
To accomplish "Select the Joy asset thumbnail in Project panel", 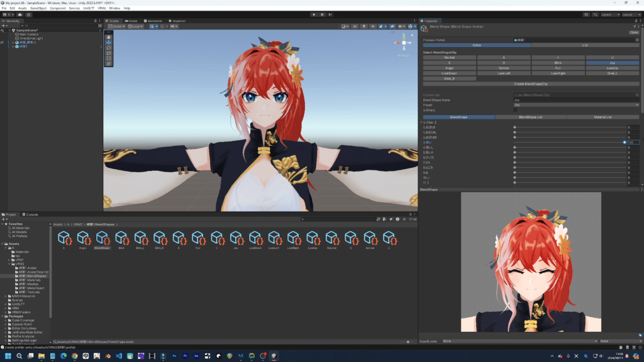I will 236,239.
